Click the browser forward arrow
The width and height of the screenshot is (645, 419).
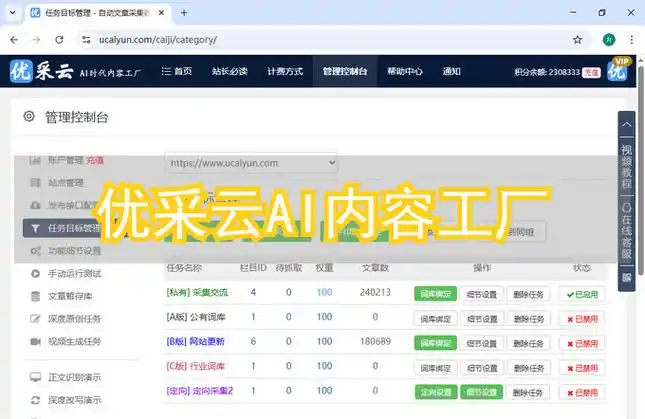pyautogui.click(x=37, y=39)
